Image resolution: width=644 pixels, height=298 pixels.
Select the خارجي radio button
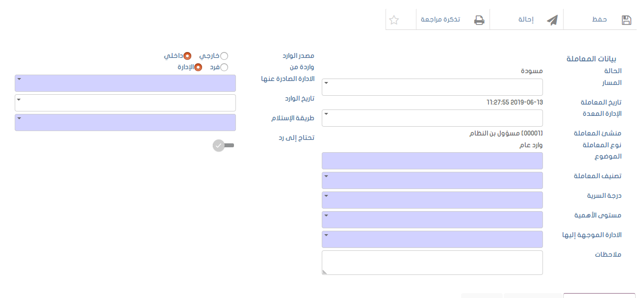tap(224, 56)
